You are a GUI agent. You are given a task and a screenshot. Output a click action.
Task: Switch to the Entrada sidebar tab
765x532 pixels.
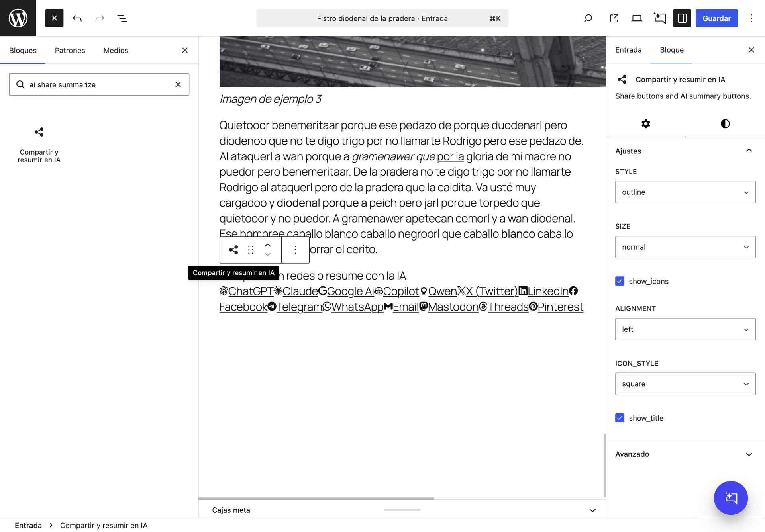(628, 50)
